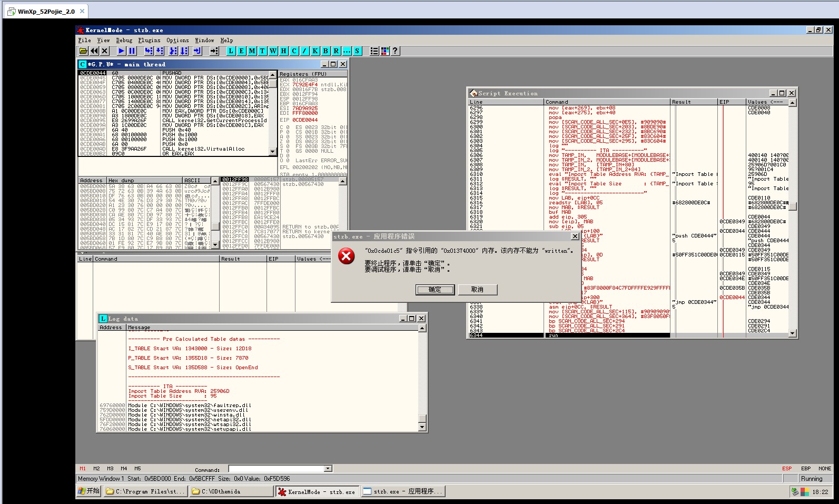The width and height of the screenshot is (839, 504).
Task: Click 取消 in the error dialog
Action: coord(477,290)
